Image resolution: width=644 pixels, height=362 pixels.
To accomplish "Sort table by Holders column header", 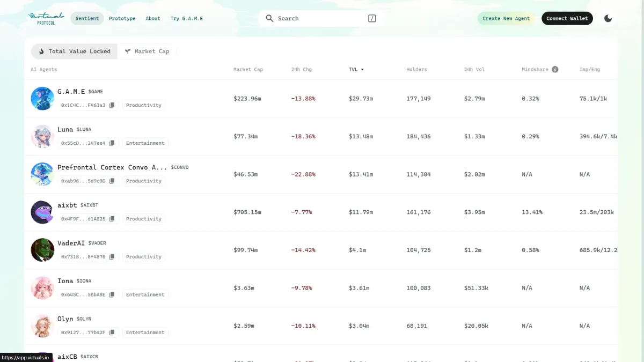I will coord(416,70).
